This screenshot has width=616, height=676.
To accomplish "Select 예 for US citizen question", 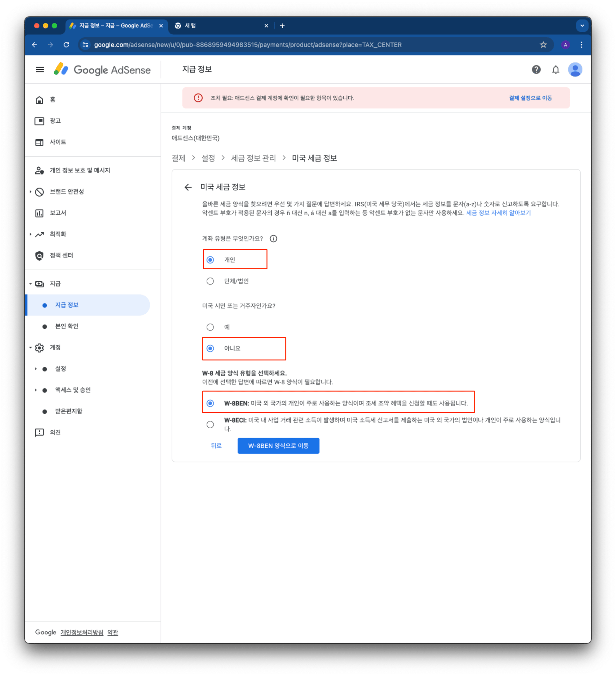I will 210,327.
